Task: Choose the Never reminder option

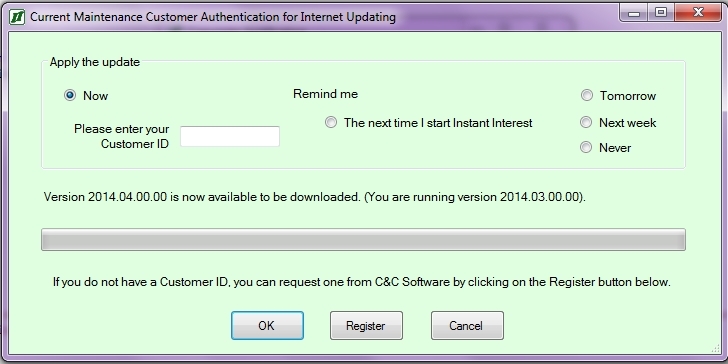Action: pos(586,148)
